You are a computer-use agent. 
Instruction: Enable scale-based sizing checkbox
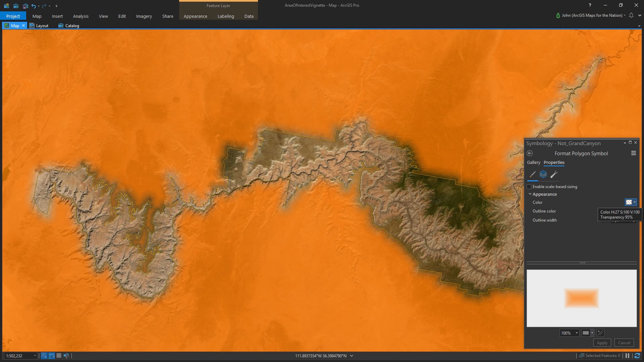point(529,187)
